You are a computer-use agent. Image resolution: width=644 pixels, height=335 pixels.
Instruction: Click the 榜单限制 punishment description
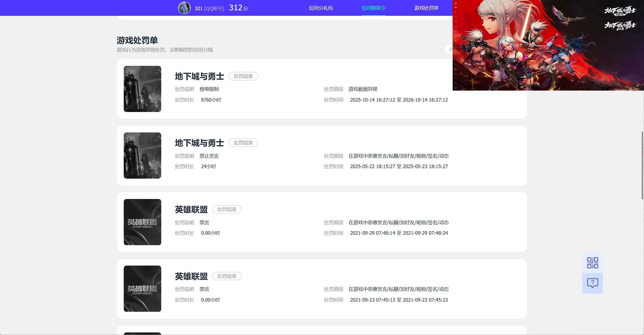tap(209, 89)
